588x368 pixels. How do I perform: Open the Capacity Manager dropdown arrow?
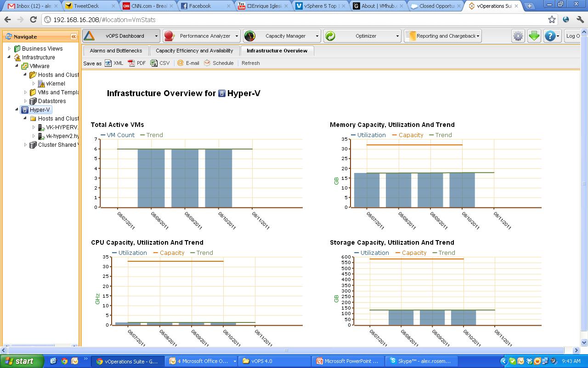tap(317, 36)
